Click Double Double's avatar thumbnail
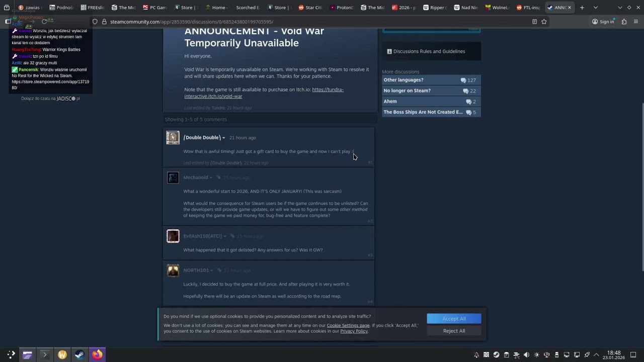 tap(173, 137)
